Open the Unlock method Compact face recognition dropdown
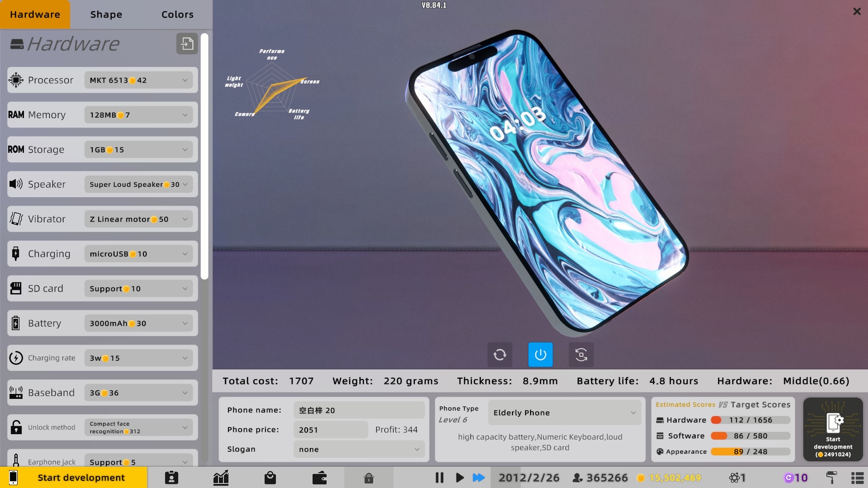Screen dimensions: 868x488 click(x=138, y=427)
